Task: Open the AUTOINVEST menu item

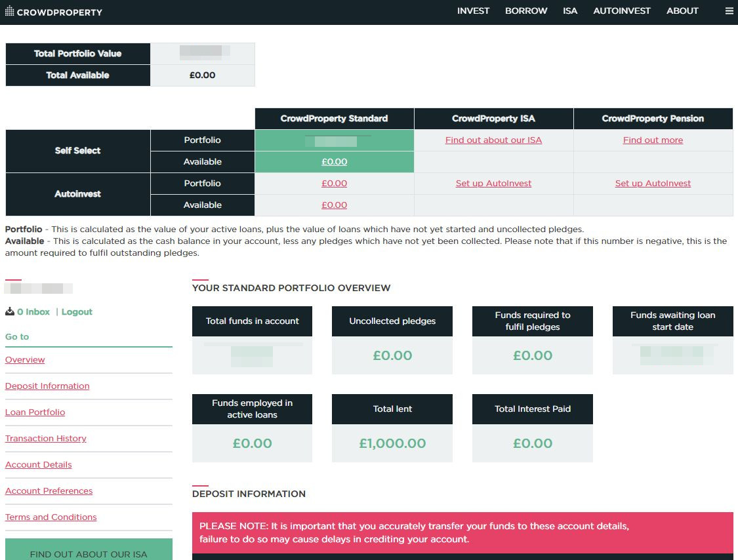Action: [622, 11]
